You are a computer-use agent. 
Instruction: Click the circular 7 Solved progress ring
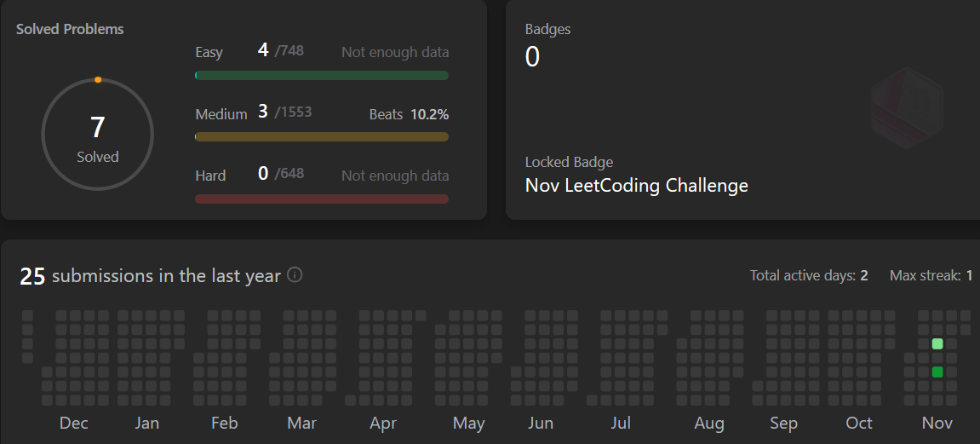point(97,135)
